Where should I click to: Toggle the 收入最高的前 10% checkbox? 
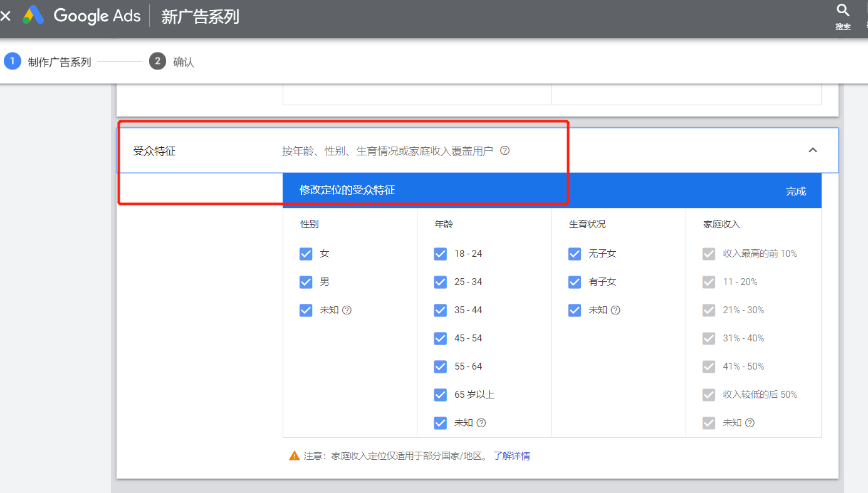tap(709, 254)
